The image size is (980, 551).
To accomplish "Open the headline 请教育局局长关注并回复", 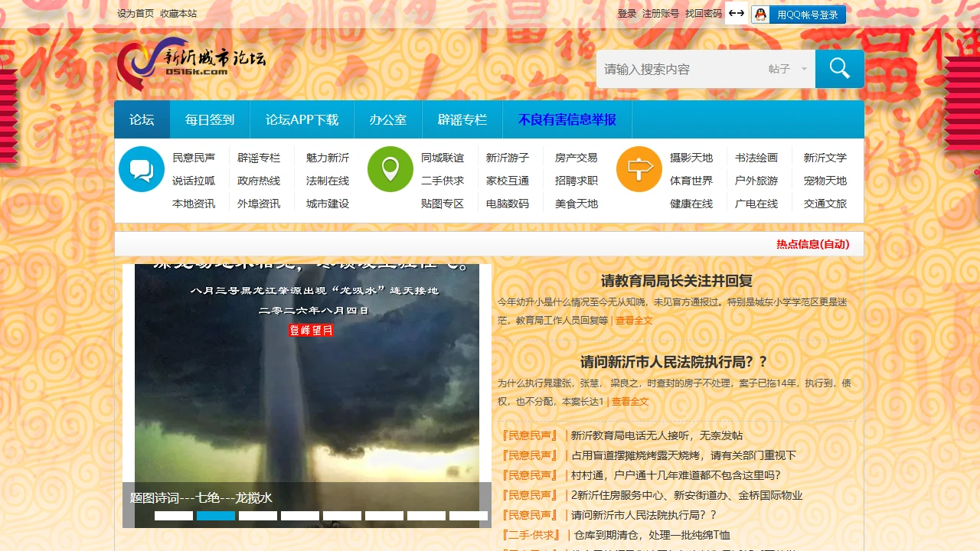I will (x=677, y=281).
